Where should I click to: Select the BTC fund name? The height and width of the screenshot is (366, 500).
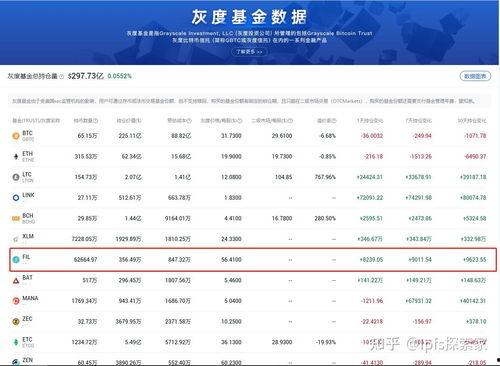pyautogui.click(x=27, y=133)
